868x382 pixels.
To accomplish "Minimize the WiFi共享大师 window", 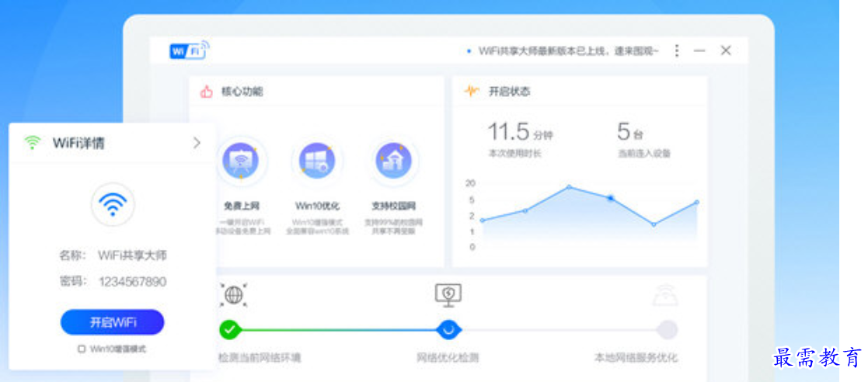I will point(699,51).
